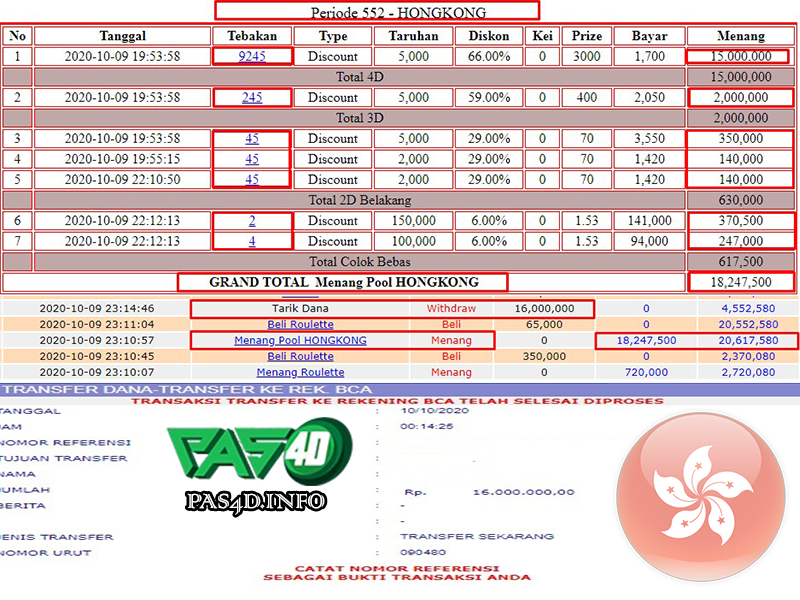Open the tebakan 4 link in row 7

[252, 241]
